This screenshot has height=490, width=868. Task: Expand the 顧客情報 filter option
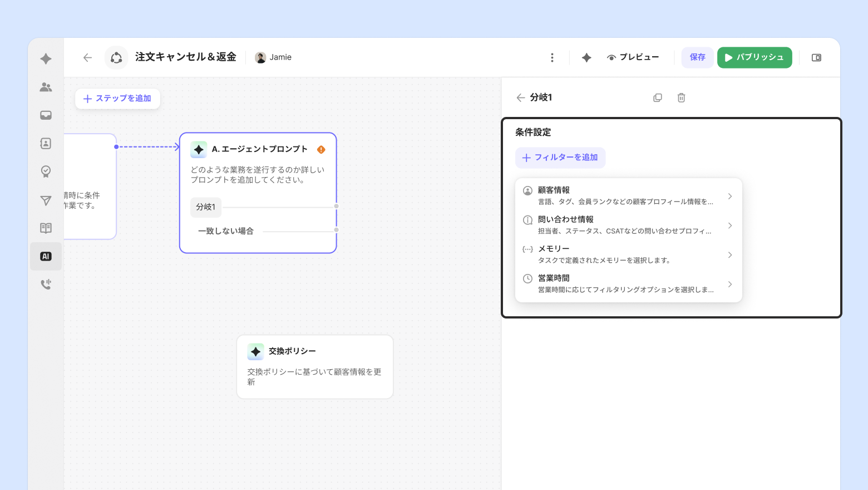pyautogui.click(x=628, y=195)
